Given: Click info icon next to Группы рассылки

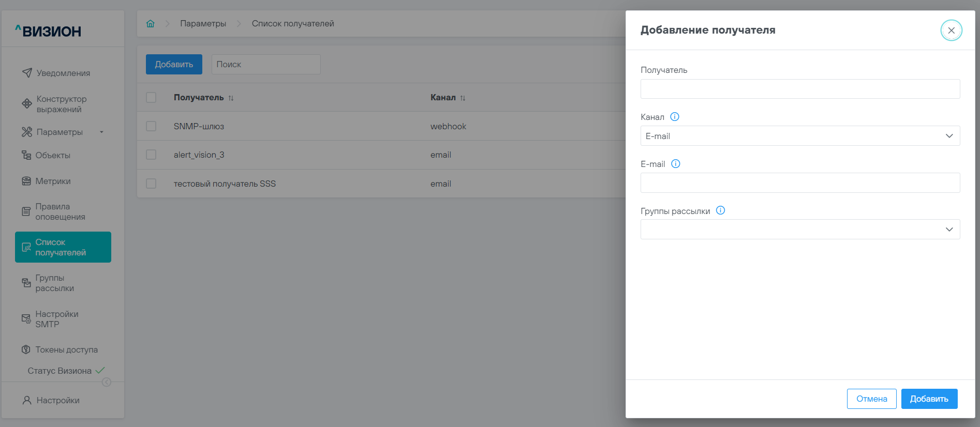Looking at the screenshot, I should pos(720,210).
